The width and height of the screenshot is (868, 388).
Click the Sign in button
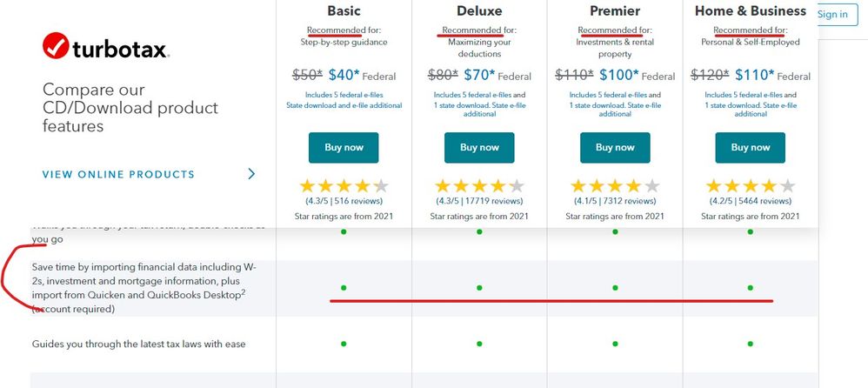[832, 14]
